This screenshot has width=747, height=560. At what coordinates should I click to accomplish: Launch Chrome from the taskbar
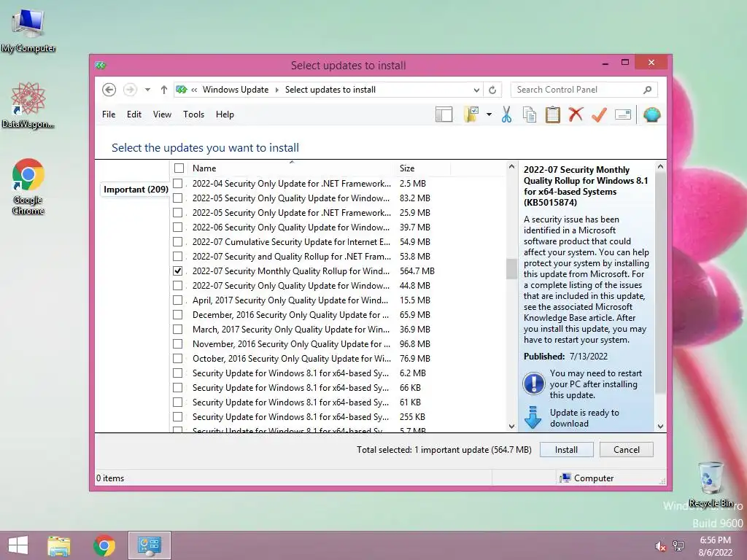pyautogui.click(x=104, y=545)
